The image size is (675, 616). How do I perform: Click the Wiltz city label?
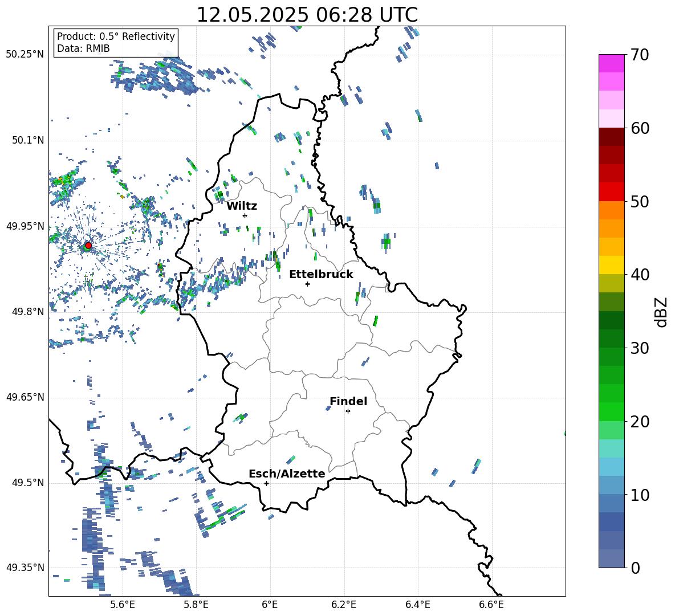[242, 206]
